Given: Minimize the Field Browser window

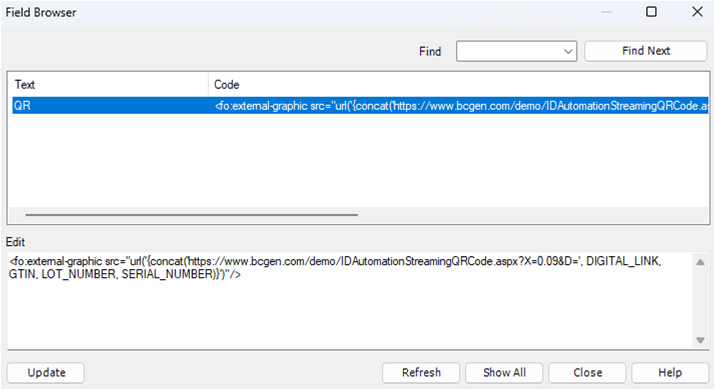Looking at the screenshot, I should click(x=606, y=12).
